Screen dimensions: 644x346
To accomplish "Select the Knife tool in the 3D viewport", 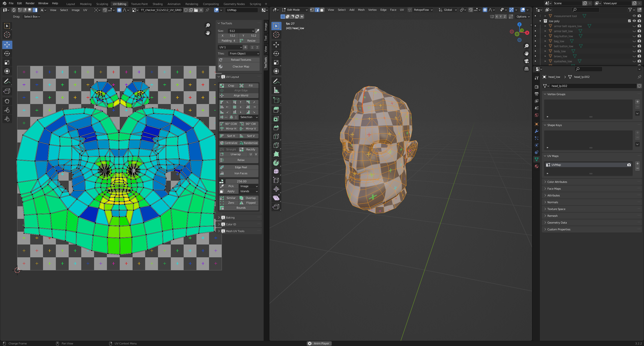I will point(276,145).
